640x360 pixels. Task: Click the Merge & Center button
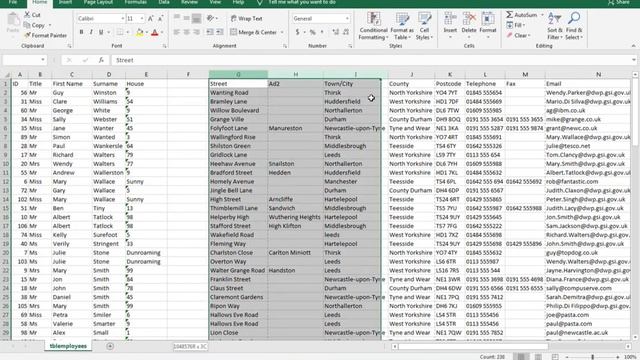[x=253, y=32]
